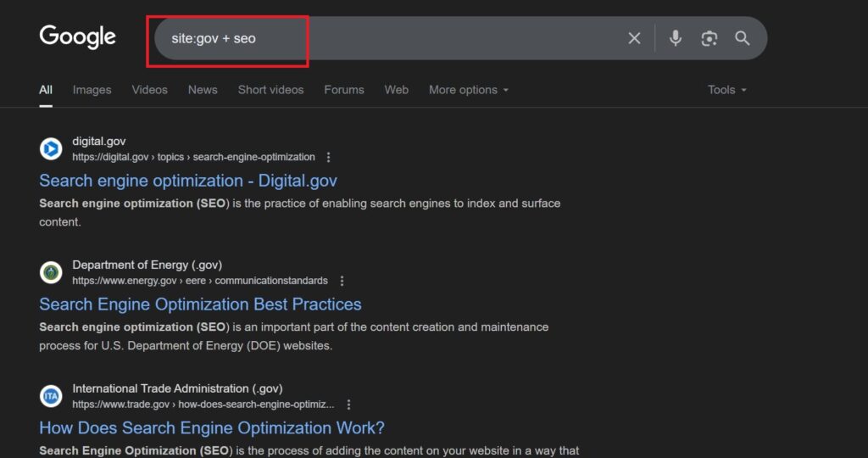Click the International Trade Administration (.gov) site name
The width and height of the screenshot is (868, 458).
tap(178, 388)
